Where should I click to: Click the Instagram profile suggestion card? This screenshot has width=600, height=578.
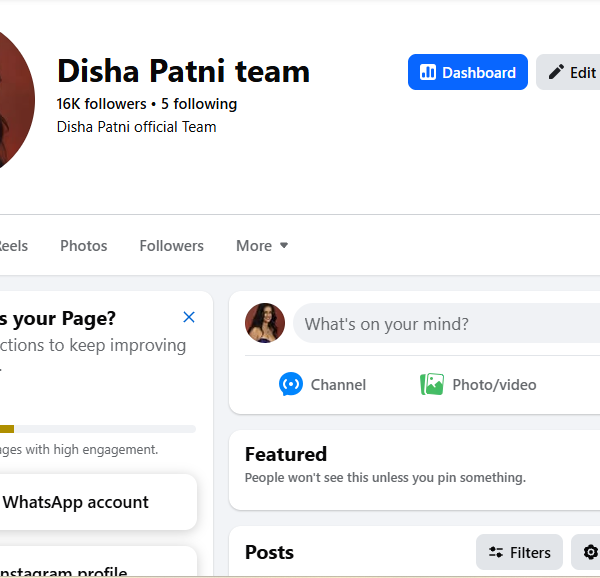click(x=98, y=562)
